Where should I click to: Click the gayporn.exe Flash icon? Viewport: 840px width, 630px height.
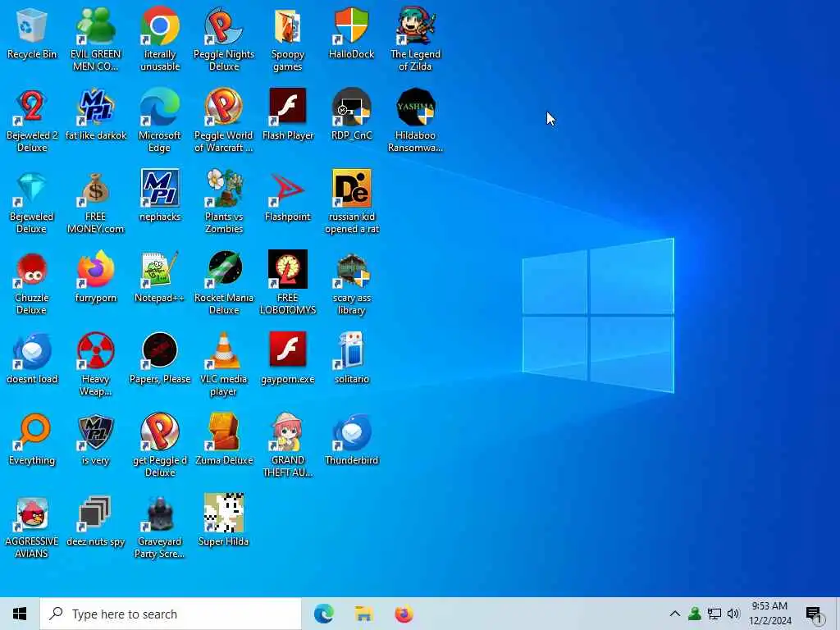pyautogui.click(x=288, y=358)
